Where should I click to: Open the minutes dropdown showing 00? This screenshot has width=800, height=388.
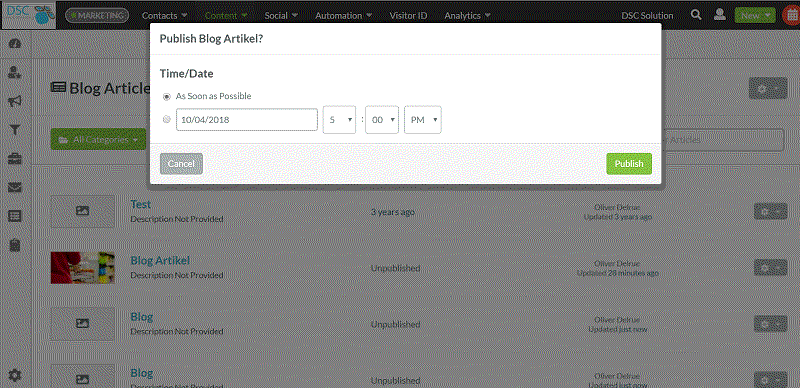pos(382,120)
